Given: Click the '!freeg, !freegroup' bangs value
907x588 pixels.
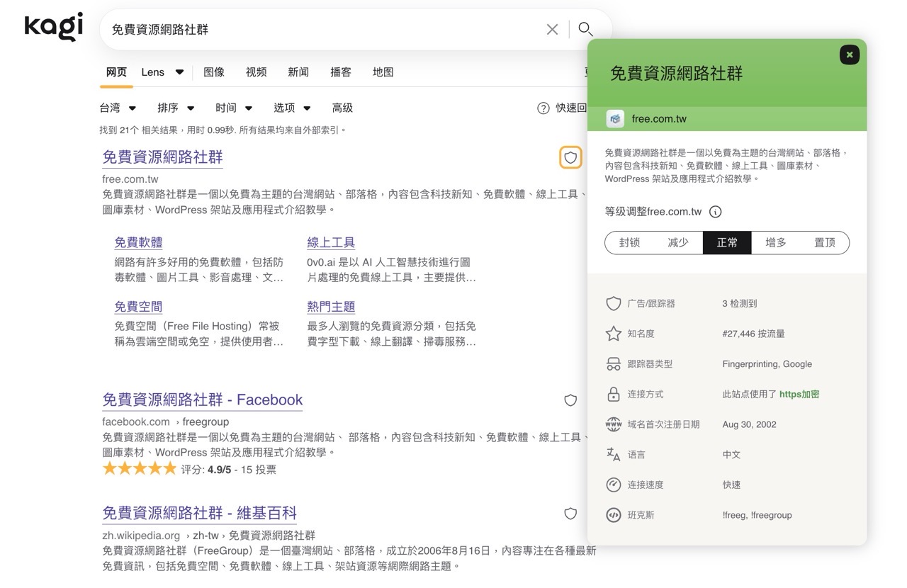Looking at the screenshot, I should (x=757, y=515).
